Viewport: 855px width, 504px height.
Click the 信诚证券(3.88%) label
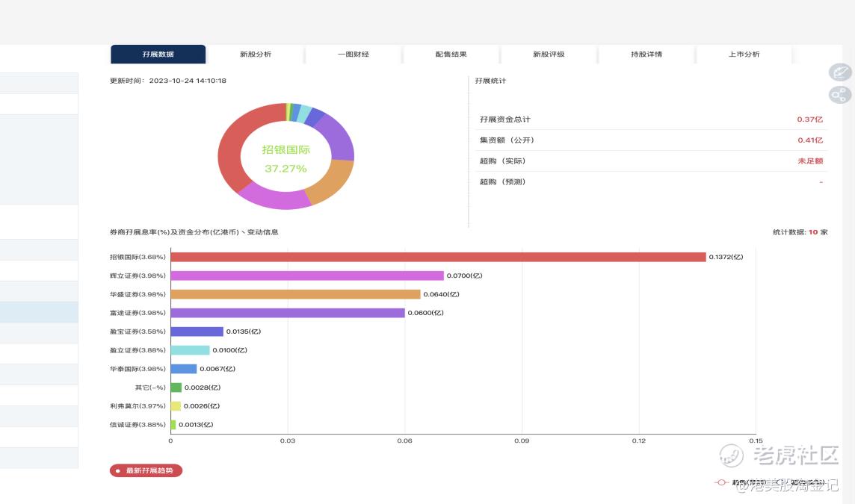point(138,424)
